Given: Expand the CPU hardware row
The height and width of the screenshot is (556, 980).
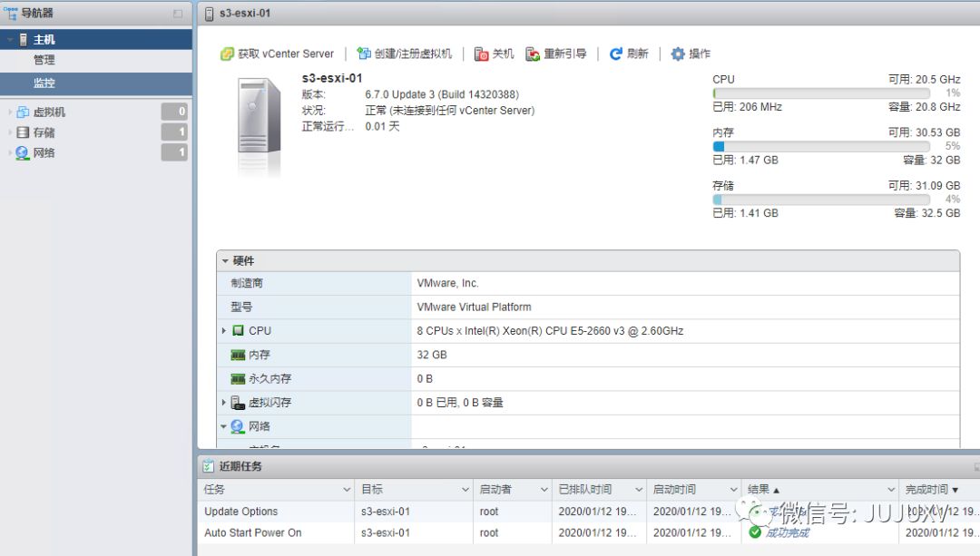Looking at the screenshot, I should 224,330.
